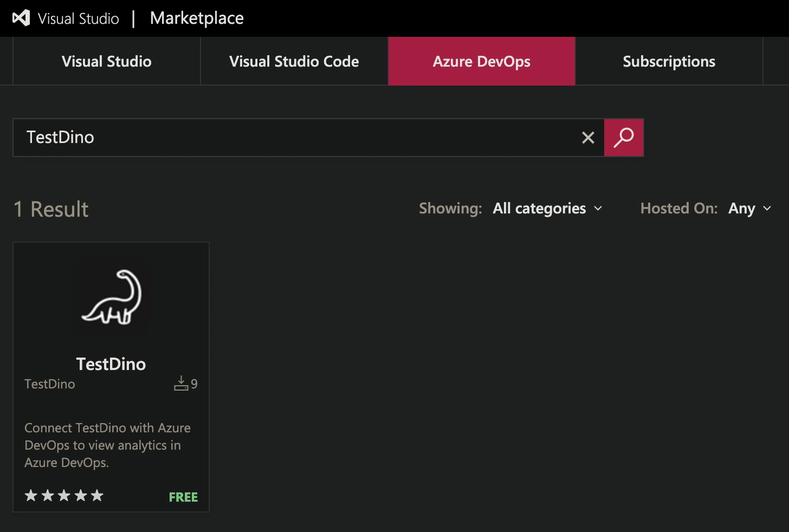Click the first star in the rating

pos(31,495)
